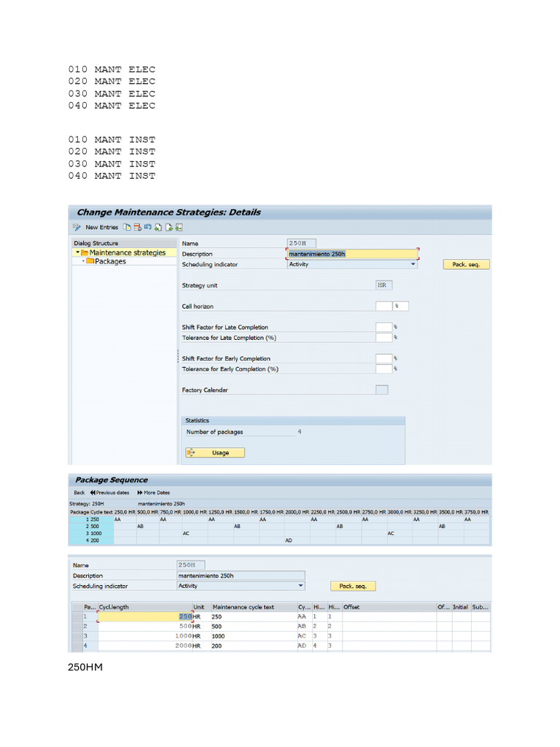Click the Description field containing mantenimiento 250h
Viewport: 560px width, 747px height.
[352, 254]
